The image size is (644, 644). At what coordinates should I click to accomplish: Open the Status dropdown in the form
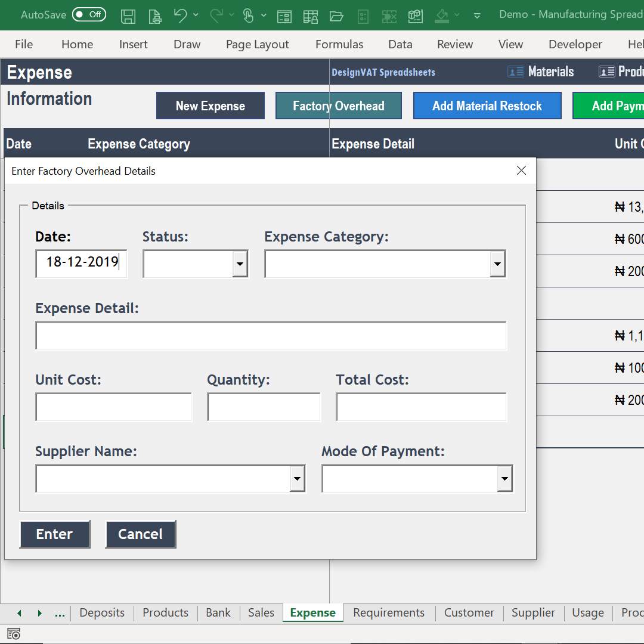click(240, 264)
